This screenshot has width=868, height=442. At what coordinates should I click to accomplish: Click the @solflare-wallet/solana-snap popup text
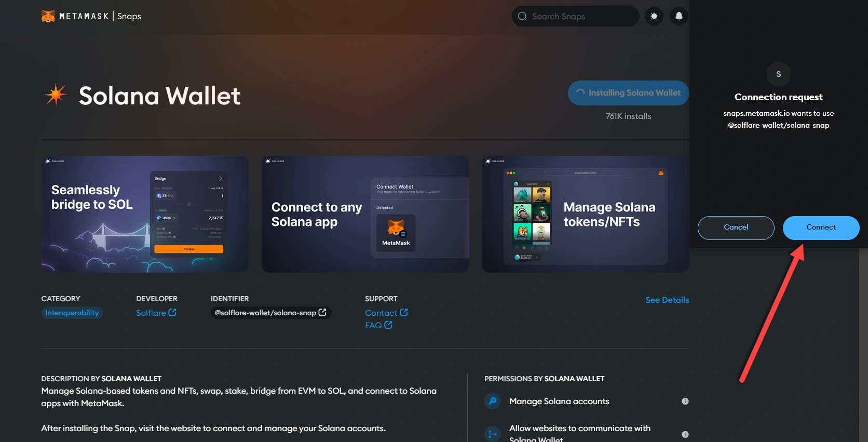click(x=779, y=125)
